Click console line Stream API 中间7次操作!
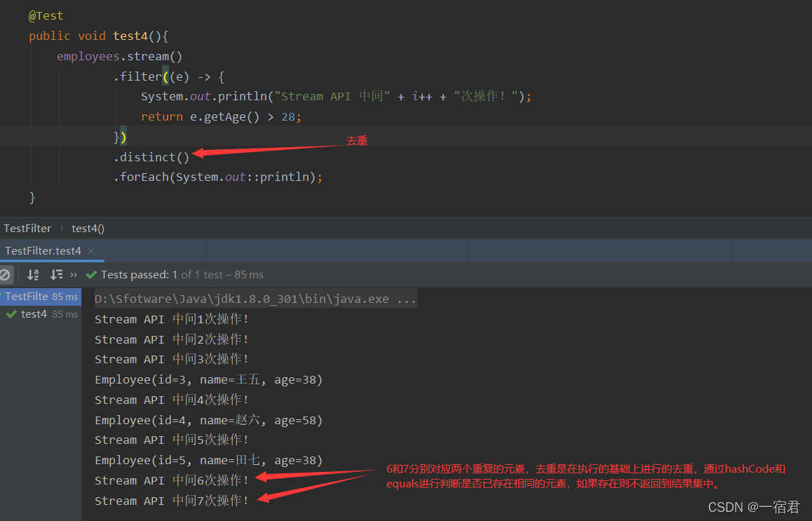 click(172, 501)
